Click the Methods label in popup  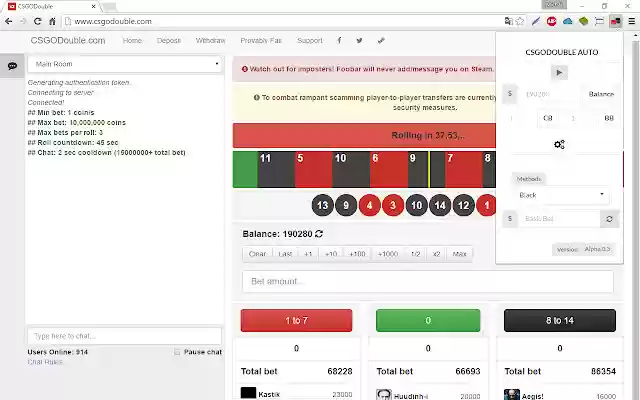click(529, 179)
